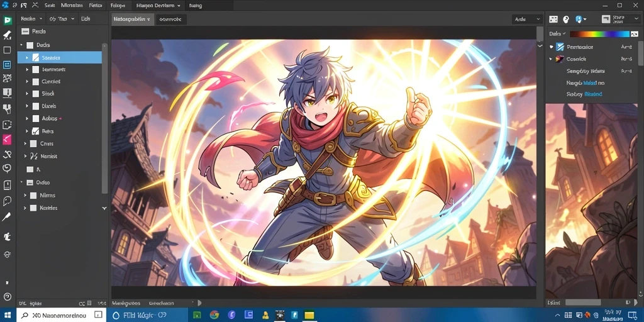Screen dimensions: 644x322
Task: Click the blue 'Rlaend' link in right panel
Action: tap(593, 94)
